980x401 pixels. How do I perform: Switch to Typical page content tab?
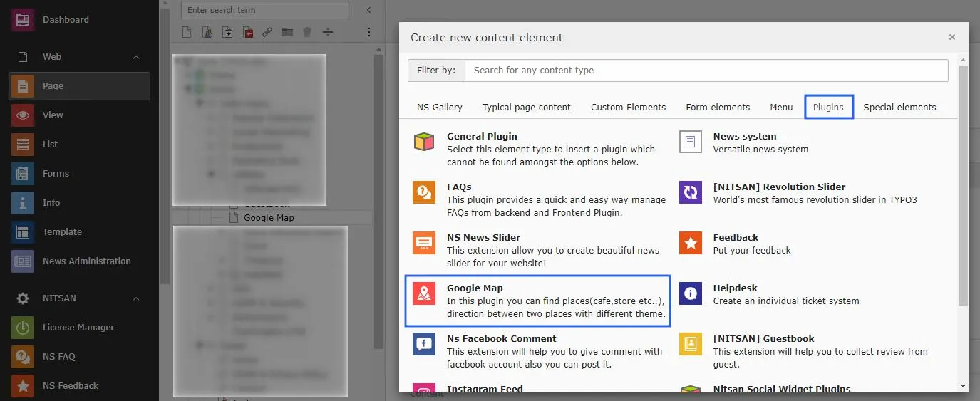tap(527, 107)
